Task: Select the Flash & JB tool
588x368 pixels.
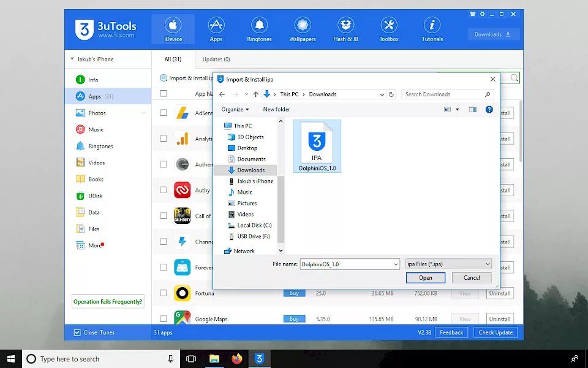Action: (x=345, y=29)
